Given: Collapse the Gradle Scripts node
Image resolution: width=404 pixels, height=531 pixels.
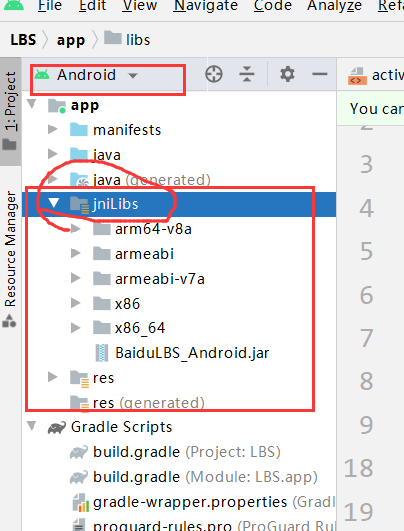Looking at the screenshot, I should tap(32, 426).
